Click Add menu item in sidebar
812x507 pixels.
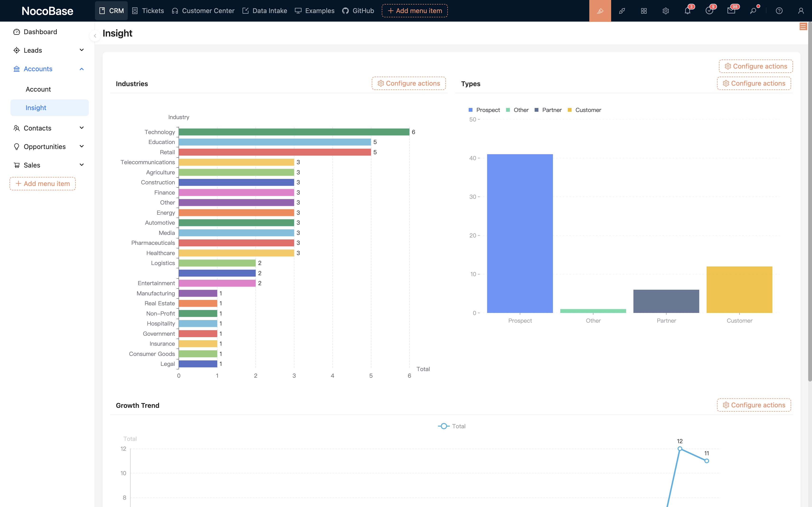pos(42,184)
